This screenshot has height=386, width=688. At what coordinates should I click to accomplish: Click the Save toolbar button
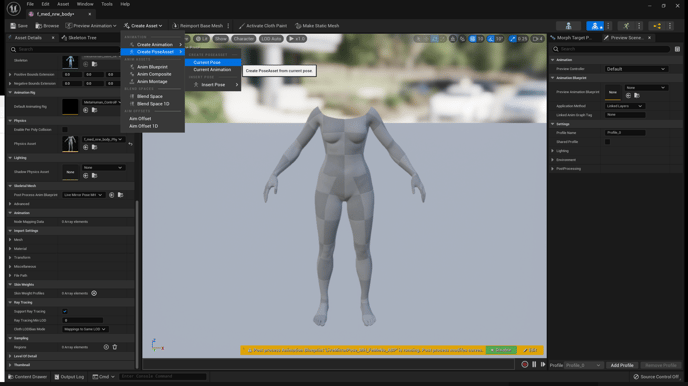point(19,26)
